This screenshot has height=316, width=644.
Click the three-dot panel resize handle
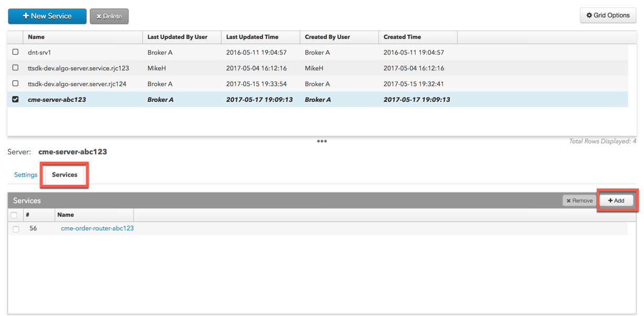(x=322, y=141)
